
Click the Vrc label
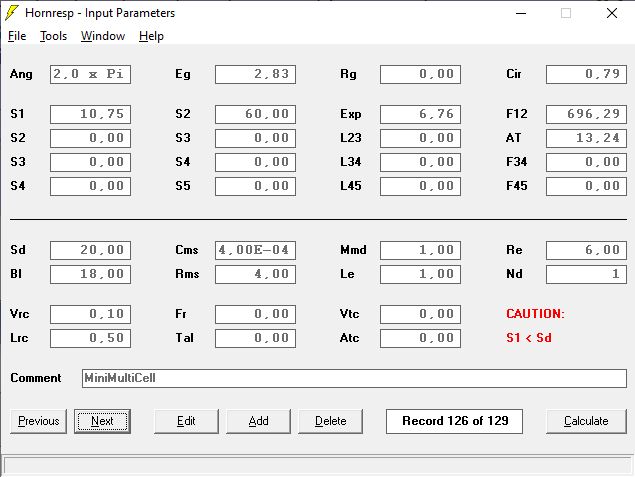[x=19, y=314]
